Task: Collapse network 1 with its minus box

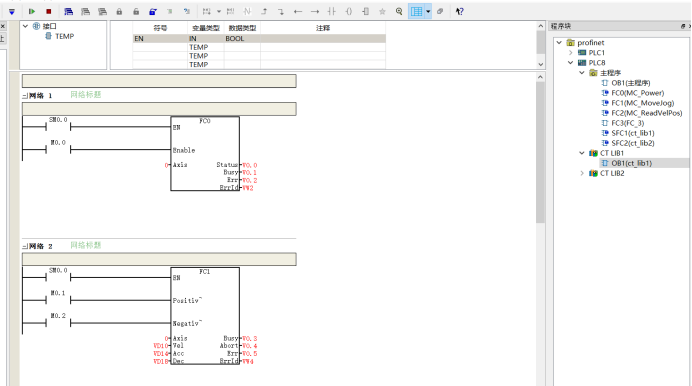Action: pyautogui.click(x=25, y=96)
